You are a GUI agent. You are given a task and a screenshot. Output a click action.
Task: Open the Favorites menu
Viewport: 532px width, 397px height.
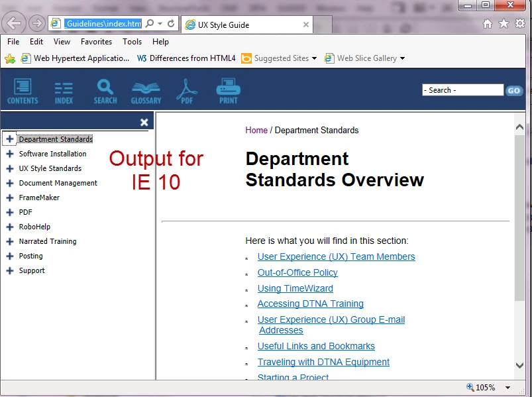click(x=96, y=42)
